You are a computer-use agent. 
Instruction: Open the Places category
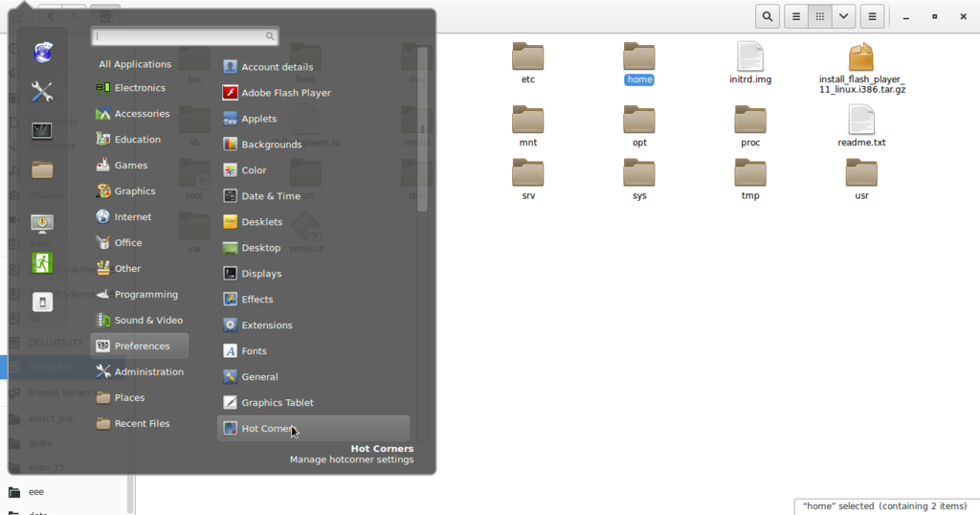tap(140, 397)
